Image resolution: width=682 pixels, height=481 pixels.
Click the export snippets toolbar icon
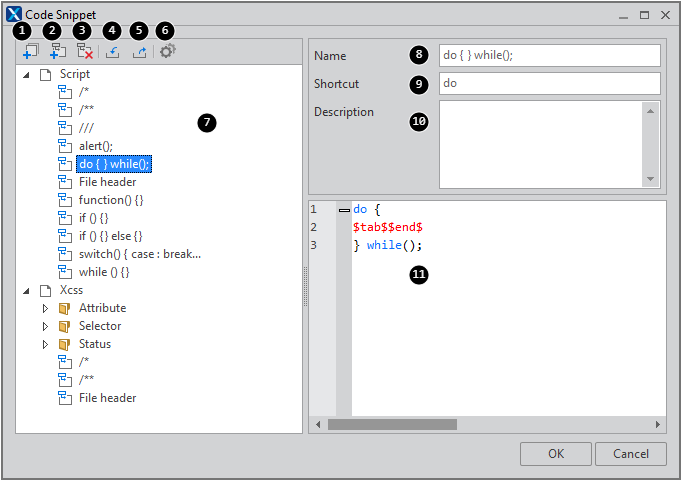(x=139, y=51)
